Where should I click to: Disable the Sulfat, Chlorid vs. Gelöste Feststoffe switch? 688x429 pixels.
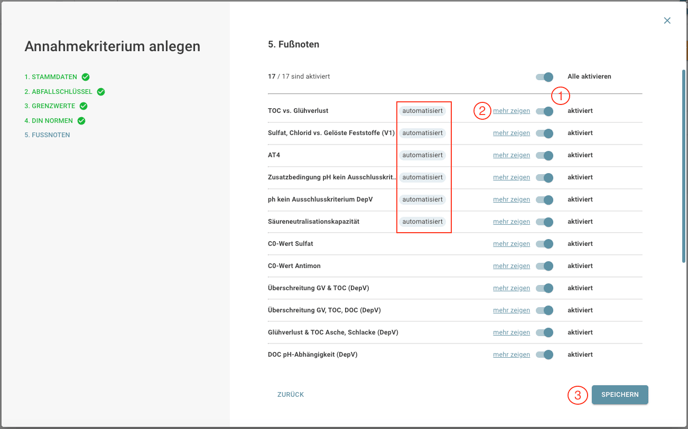pyautogui.click(x=545, y=133)
